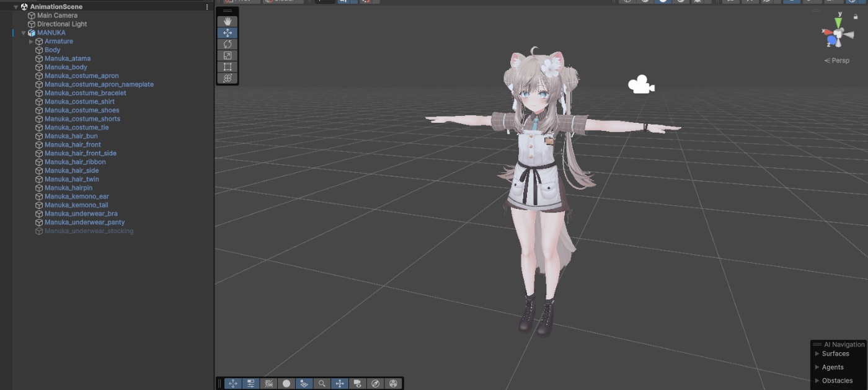This screenshot has height=390, width=868.
Task: Click the blue prefab icon beside MANUKA
Action: pos(32,33)
